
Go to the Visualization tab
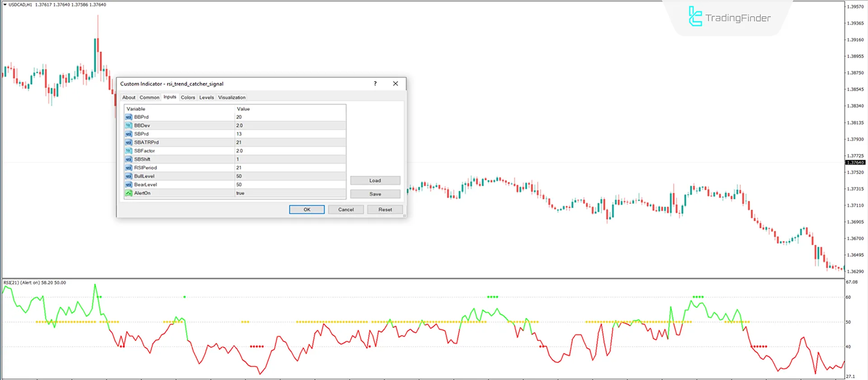click(231, 97)
